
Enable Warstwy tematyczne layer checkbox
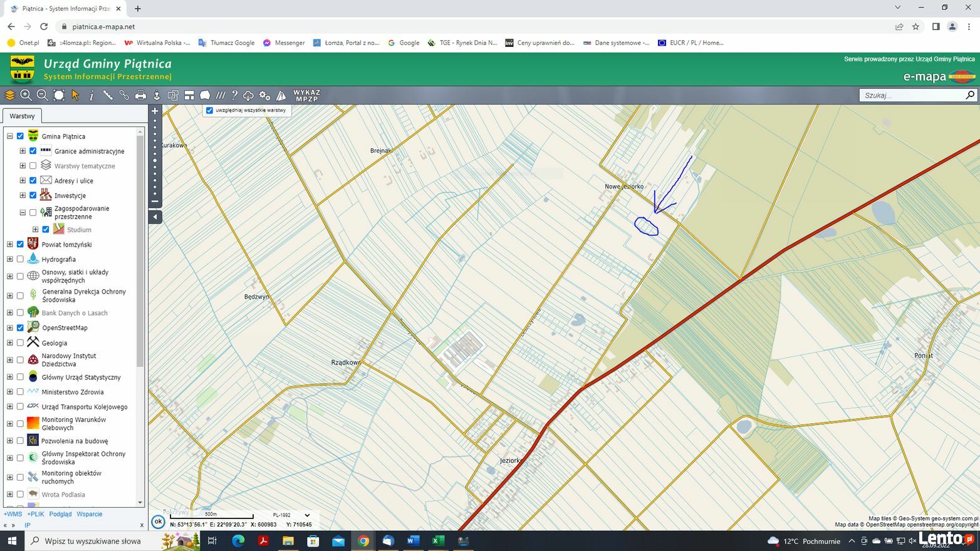(x=33, y=166)
